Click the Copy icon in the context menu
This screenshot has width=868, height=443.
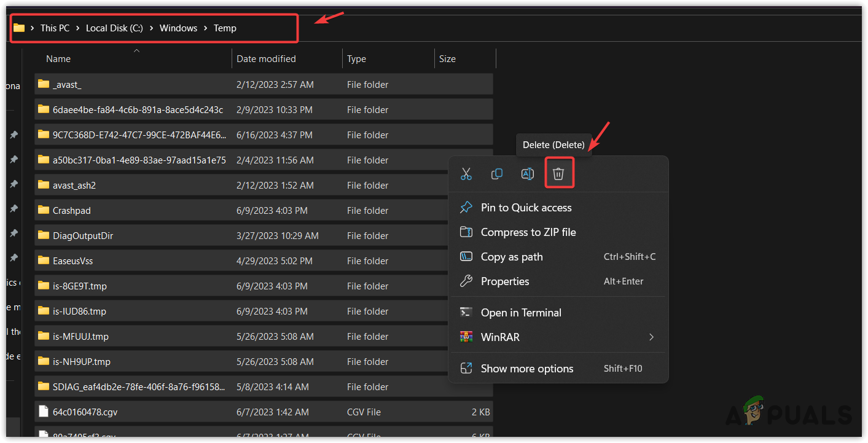(497, 174)
